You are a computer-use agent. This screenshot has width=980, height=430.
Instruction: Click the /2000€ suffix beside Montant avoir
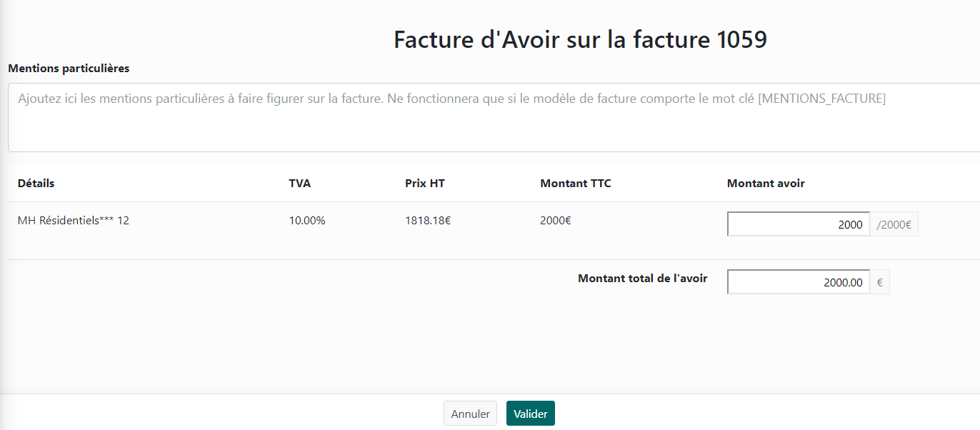click(x=894, y=224)
